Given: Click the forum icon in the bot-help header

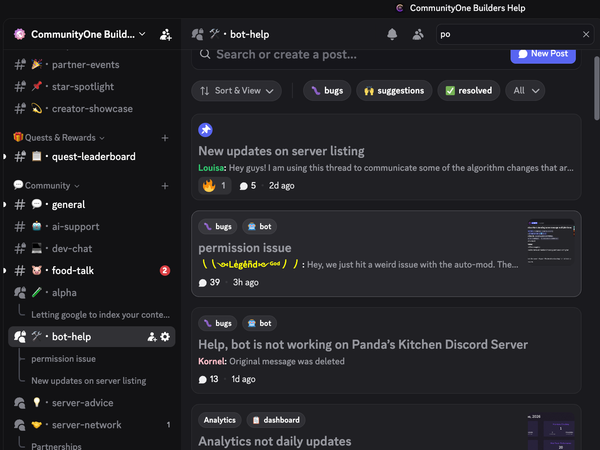Looking at the screenshot, I should point(197,34).
